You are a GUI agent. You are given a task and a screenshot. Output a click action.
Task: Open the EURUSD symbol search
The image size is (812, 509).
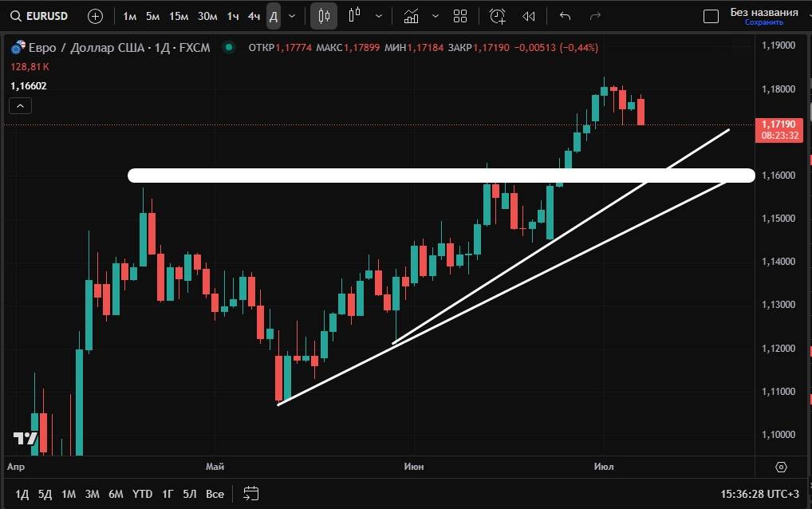pyautogui.click(x=39, y=16)
